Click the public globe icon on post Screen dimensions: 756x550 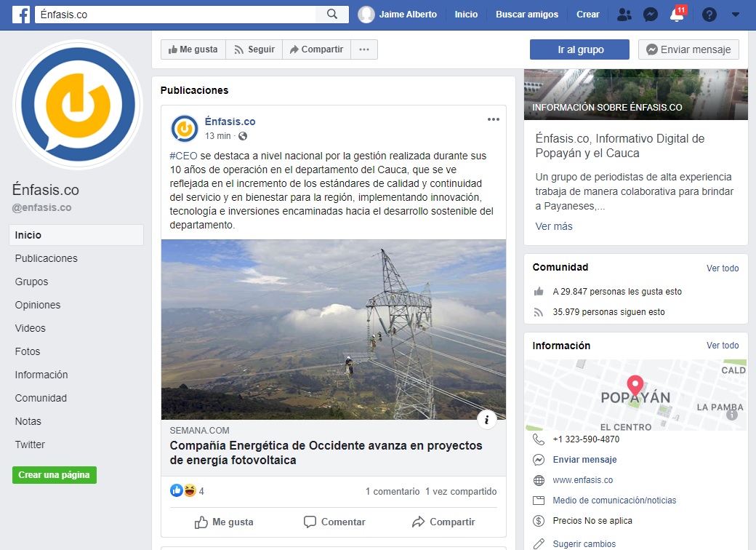(x=243, y=136)
